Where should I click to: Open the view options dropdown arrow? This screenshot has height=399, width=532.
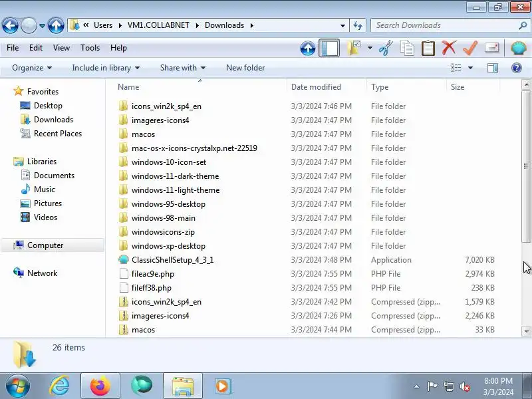pos(470,68)
